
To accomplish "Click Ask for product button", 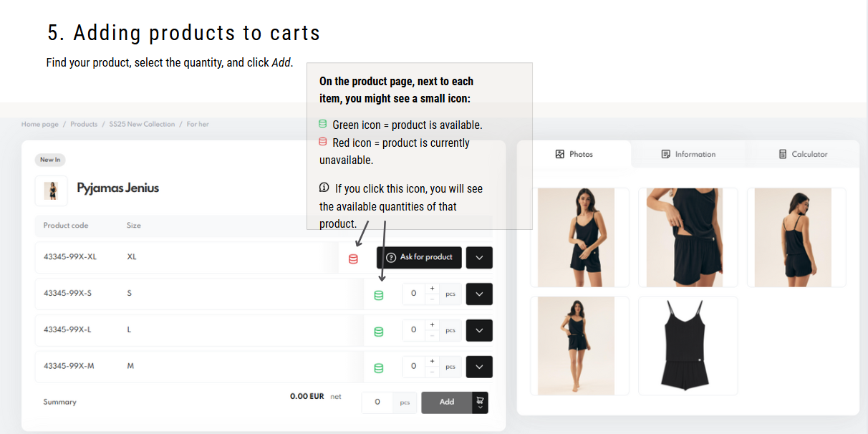I will point(419,258).
